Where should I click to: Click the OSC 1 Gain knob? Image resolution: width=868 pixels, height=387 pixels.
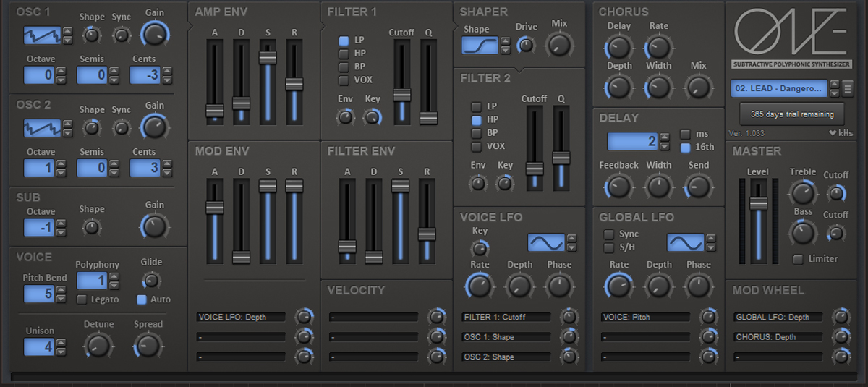tap(154, 33)
